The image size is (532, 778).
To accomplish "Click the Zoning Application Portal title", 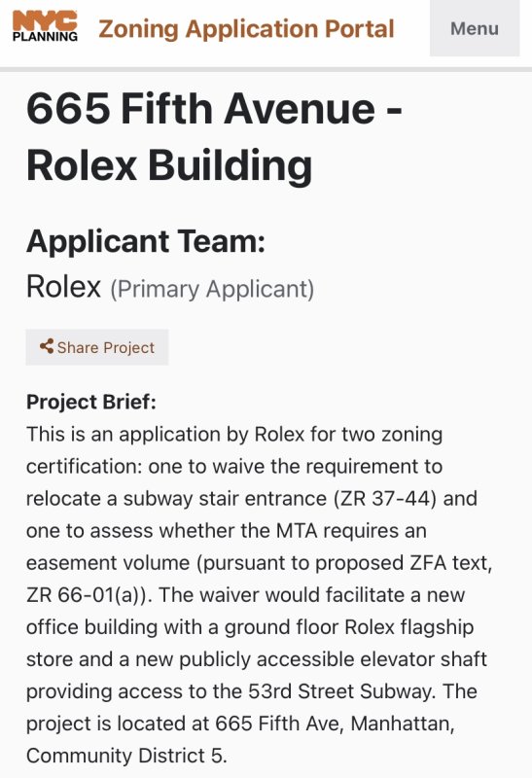I will pyautogui.click(x=246, y=29).
